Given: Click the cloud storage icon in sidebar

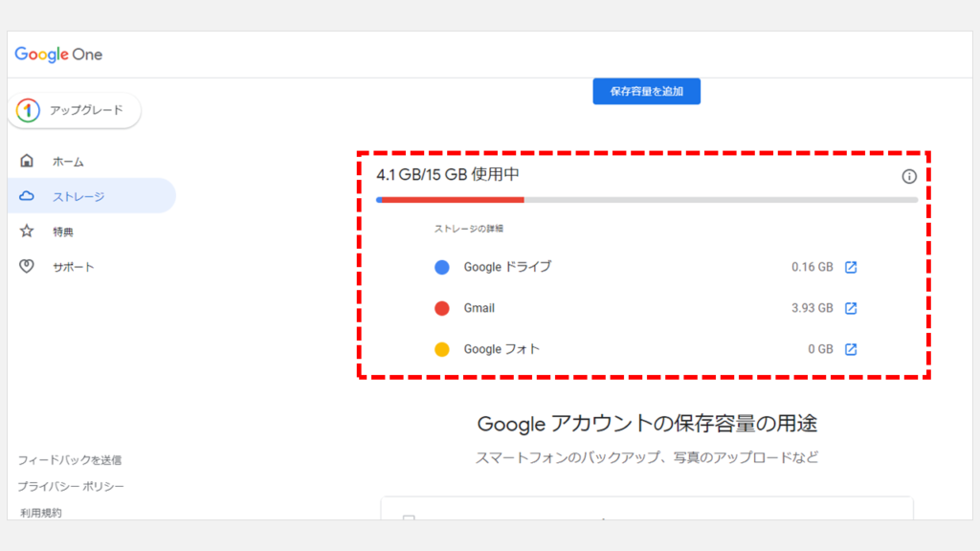Looking at the screenshot, I should (27, 196).
